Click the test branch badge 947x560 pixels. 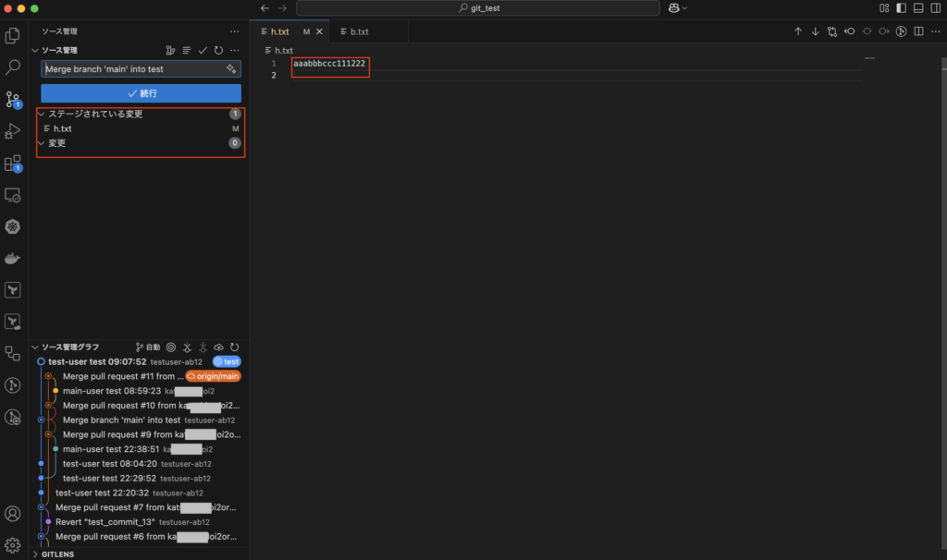click(x=228, y=361)
